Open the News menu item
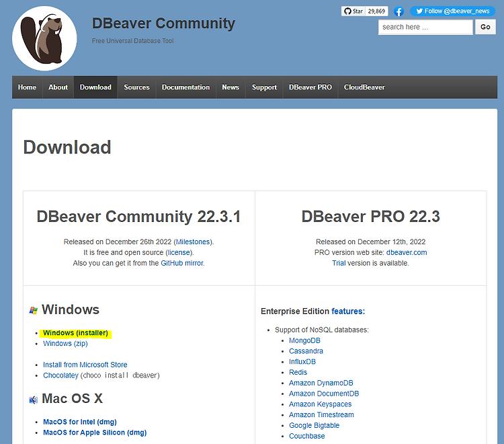Image resolution: width=504 pixels, height=444 pixels. point(230,87)
